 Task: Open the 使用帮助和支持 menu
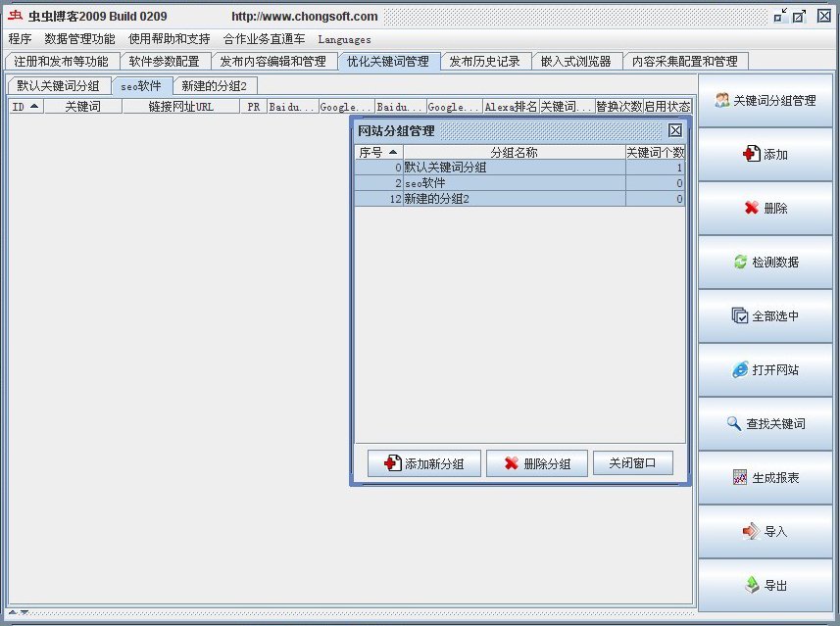pyautogui.click(x=170, y=39)
